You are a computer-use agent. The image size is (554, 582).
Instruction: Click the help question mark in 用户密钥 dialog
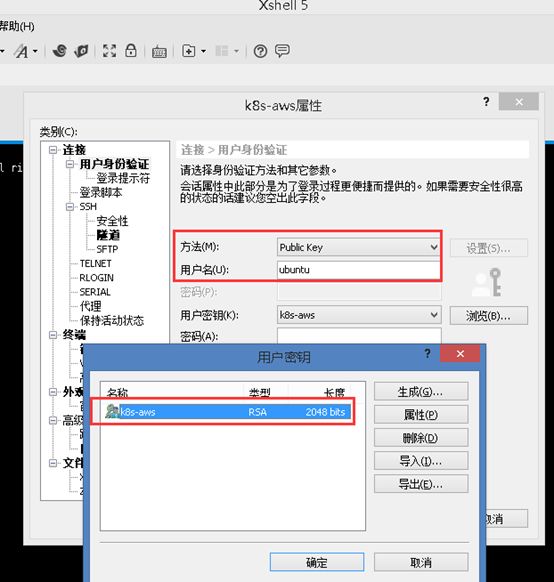[x=427, y=354]
